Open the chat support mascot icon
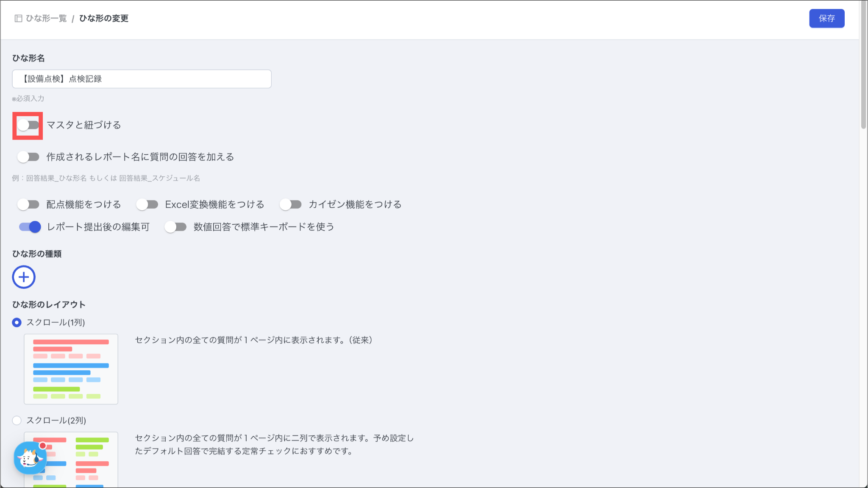 (29, 458)
